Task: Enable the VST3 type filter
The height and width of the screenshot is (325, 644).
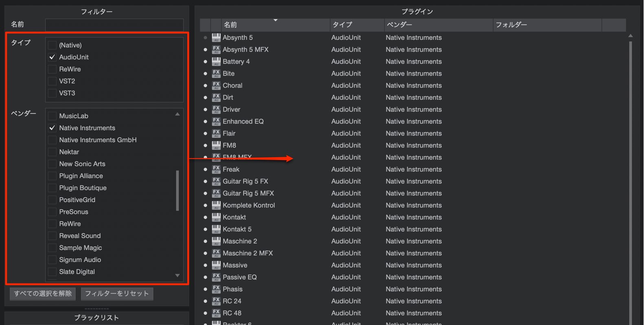Action: click(52, 93)
